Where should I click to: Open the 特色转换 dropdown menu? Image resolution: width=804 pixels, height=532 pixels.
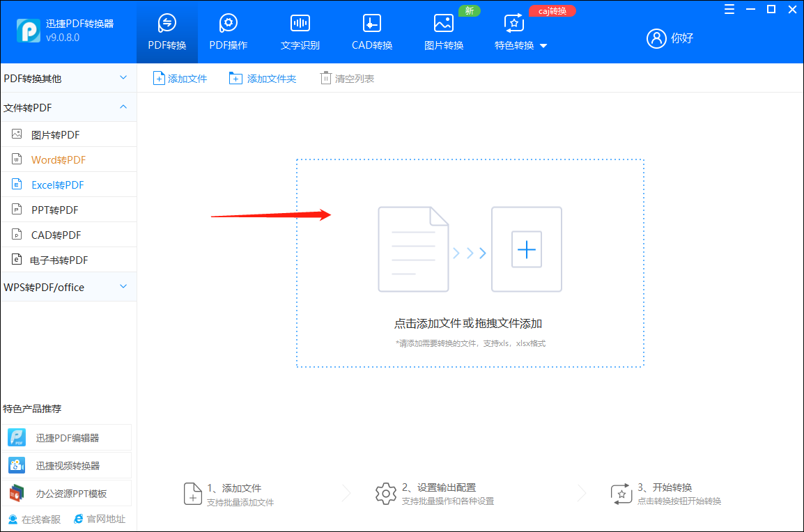click(520, 32)
